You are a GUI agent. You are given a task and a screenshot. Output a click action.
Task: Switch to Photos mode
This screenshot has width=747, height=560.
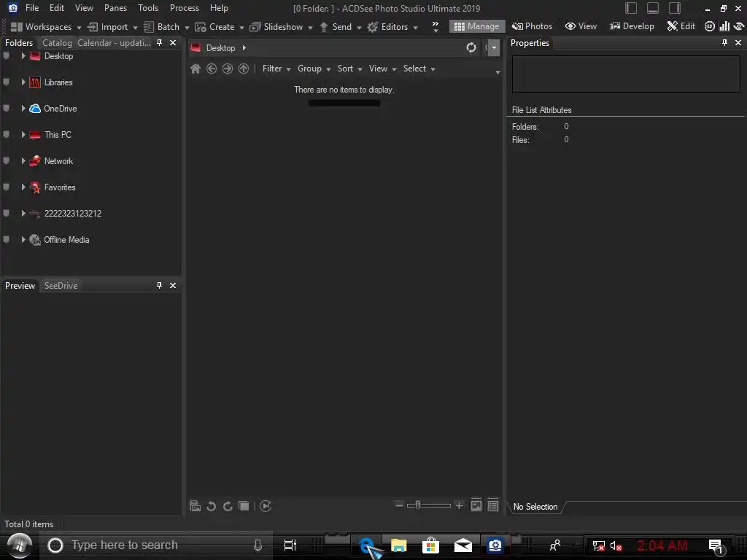pos(532,26)
